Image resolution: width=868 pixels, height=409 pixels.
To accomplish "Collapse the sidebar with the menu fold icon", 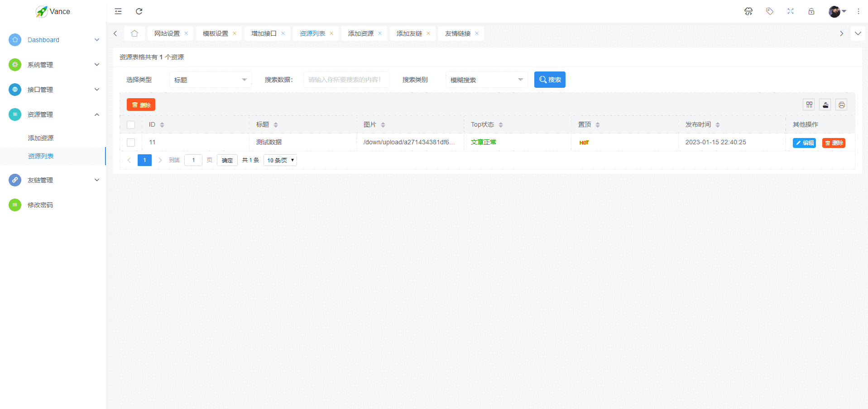I will [x=118, y=11].
